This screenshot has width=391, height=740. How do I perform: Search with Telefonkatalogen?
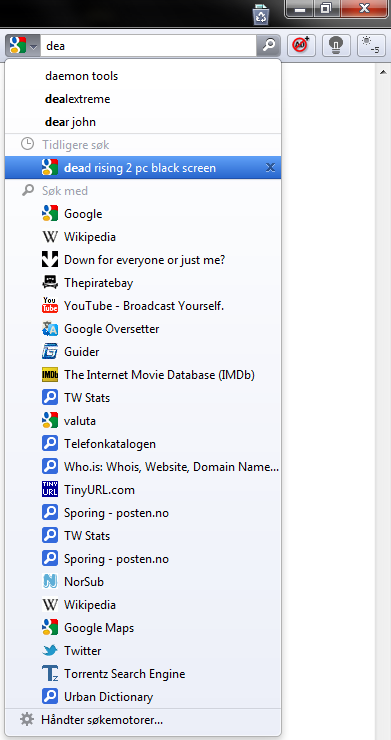143,444
